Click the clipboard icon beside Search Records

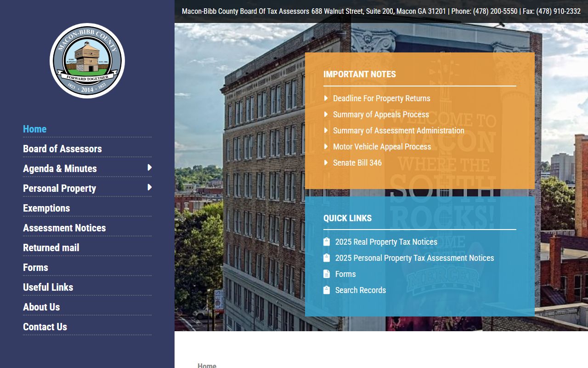[327, 290]
